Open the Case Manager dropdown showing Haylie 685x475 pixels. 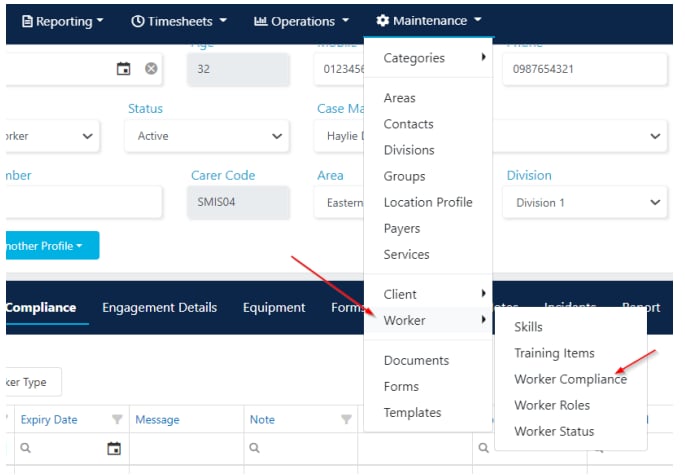[339, 136]
